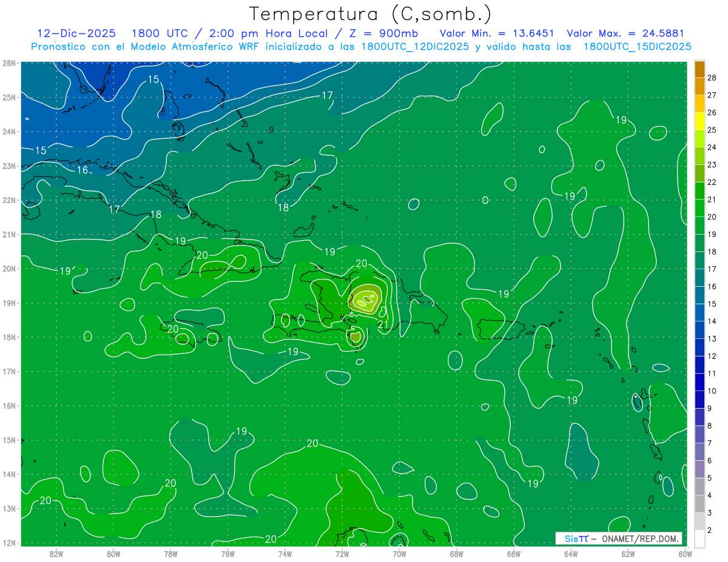
Task: Click the 12N latitude axis label
Action: tap(9, 543)
